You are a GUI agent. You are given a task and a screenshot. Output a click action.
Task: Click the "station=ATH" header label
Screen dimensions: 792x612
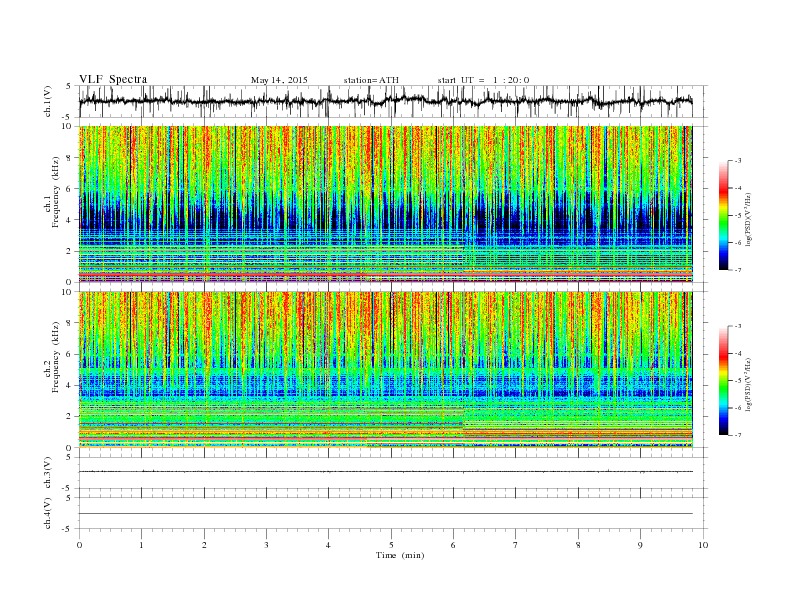[371, 80]
